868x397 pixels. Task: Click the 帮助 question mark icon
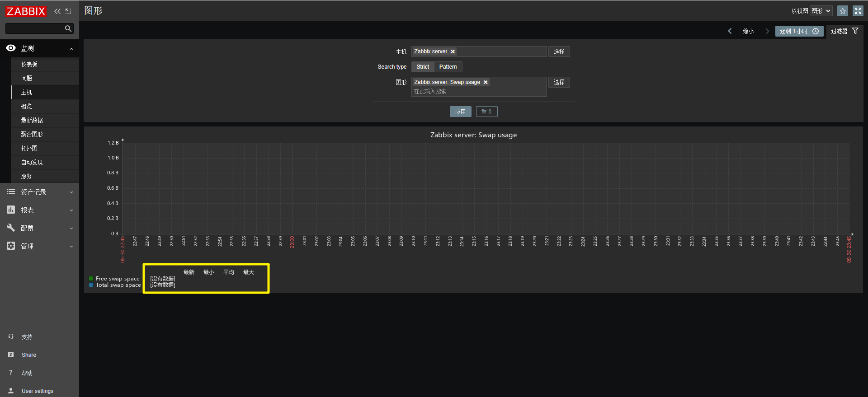click(x=11, y=373)
